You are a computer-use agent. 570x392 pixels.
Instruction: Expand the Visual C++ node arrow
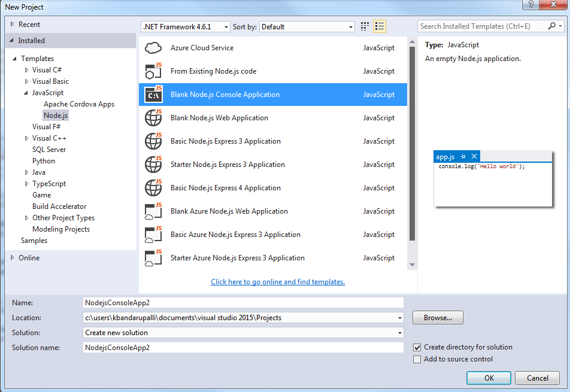pos(26,138)
